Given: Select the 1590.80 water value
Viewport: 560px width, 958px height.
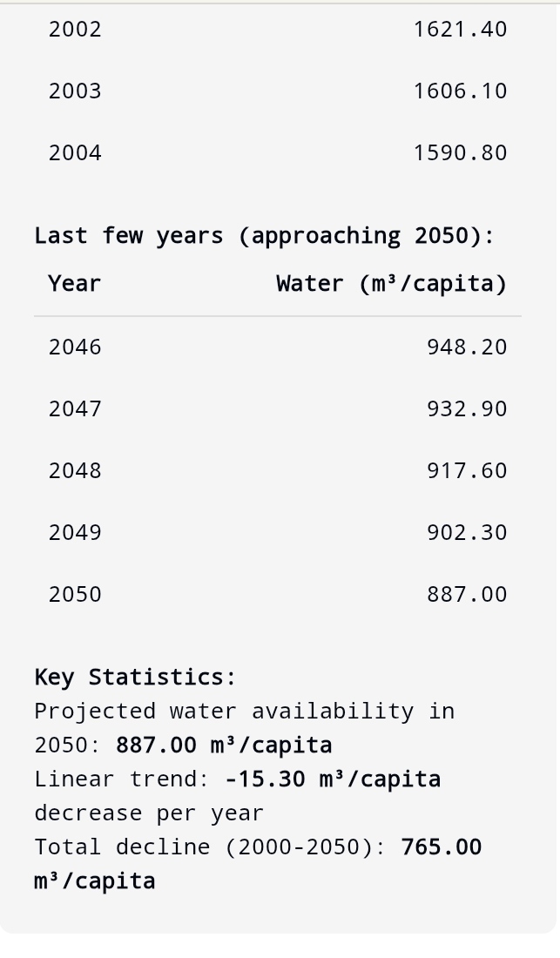Looking at the screenshot, I should coord(460,152).
